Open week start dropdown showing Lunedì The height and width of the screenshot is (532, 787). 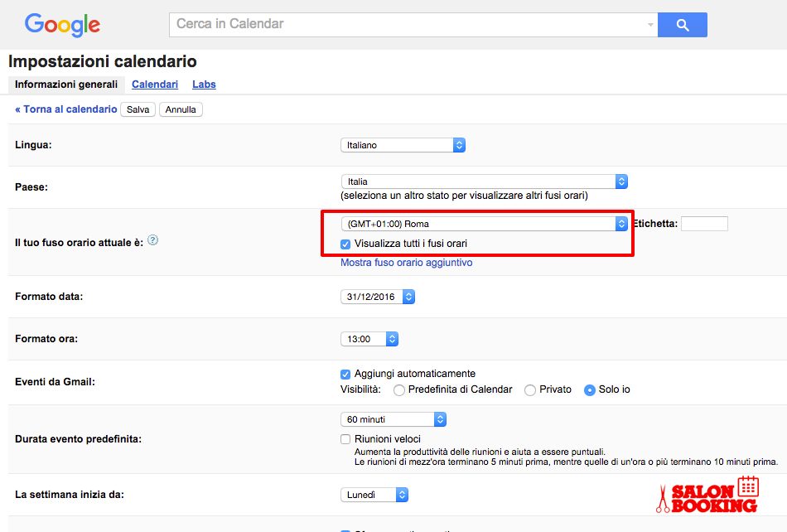click(374, 495)
